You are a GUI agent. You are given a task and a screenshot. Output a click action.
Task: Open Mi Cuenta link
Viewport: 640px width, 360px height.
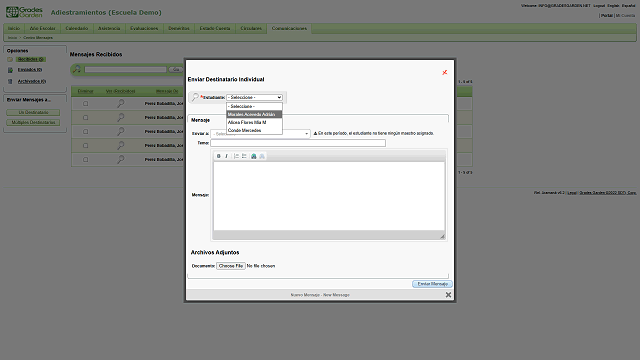tap(626, 16)
